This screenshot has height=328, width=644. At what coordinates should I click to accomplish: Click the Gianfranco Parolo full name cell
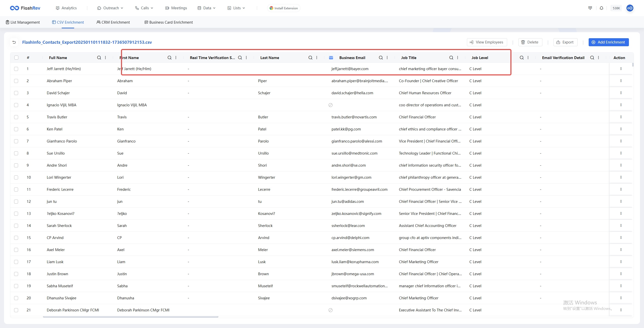pyautogui.click(x=62, y=141)
